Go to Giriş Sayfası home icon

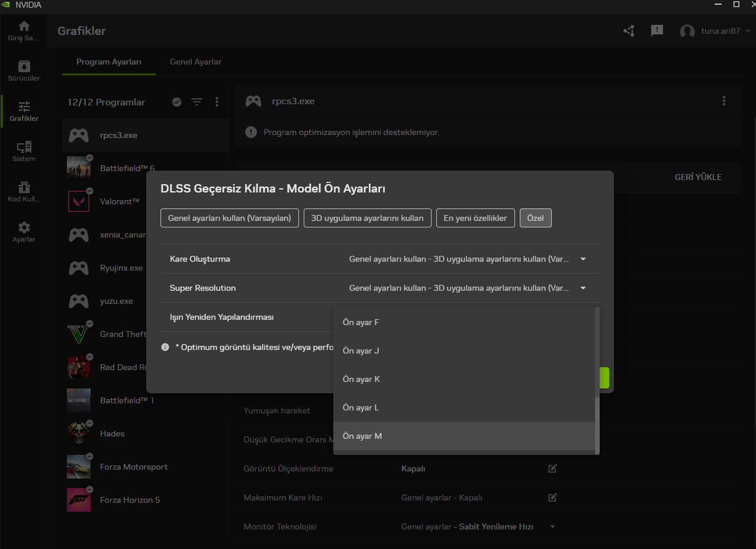click(x=24, y=31)
